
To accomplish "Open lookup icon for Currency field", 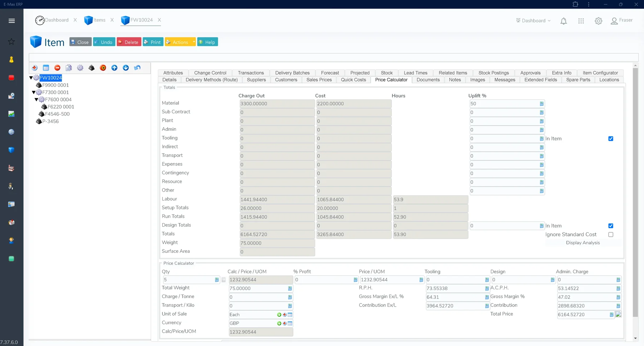I will [290, 323].
